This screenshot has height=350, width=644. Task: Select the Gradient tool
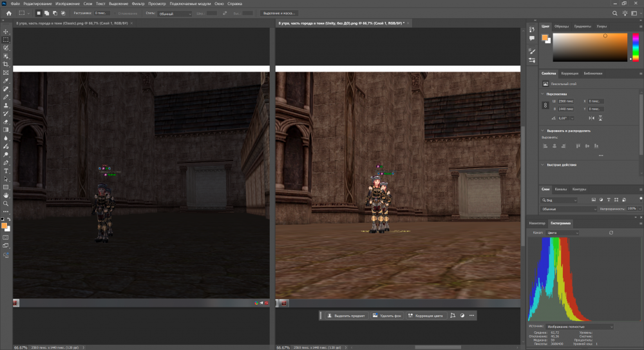pos(6,130)
